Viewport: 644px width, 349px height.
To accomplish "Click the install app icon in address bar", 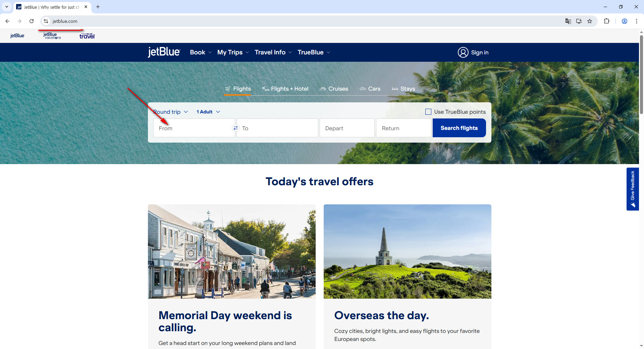I will 579,21.
